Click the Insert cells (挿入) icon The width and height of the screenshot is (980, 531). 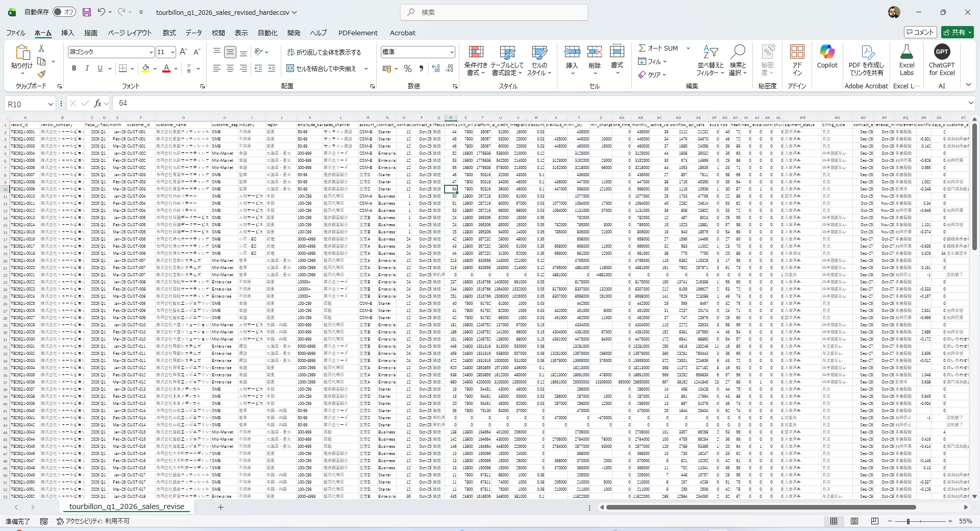(572, 52)
